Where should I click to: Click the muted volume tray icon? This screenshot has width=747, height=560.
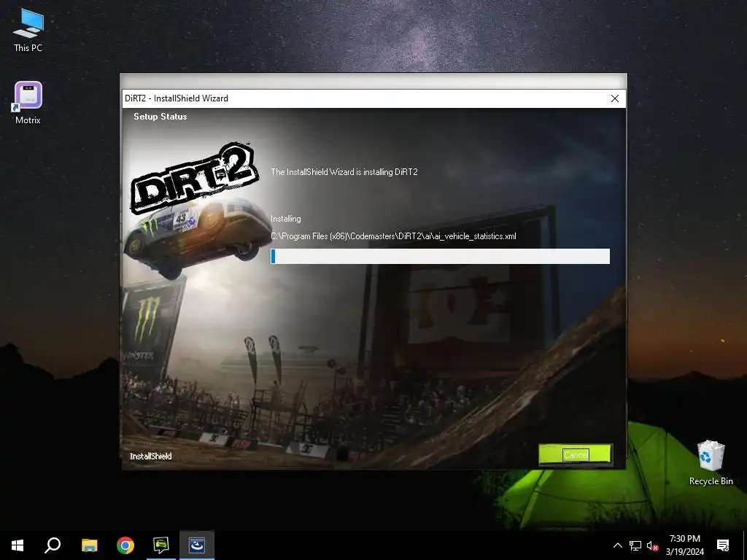[652, 545]
